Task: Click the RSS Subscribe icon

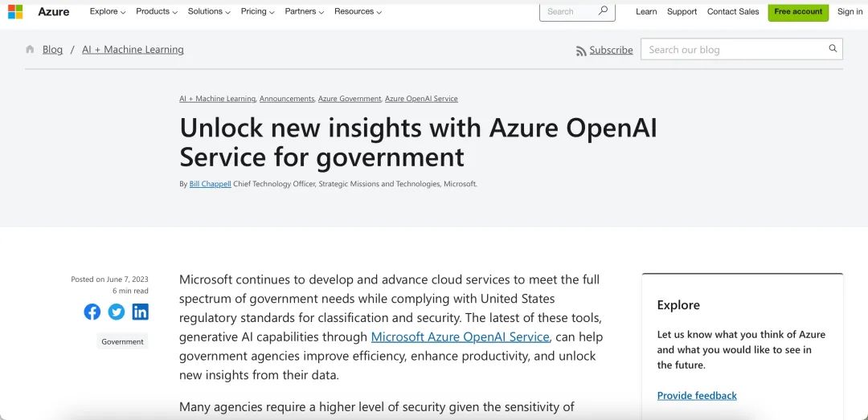Action: (x=581, y=51)
